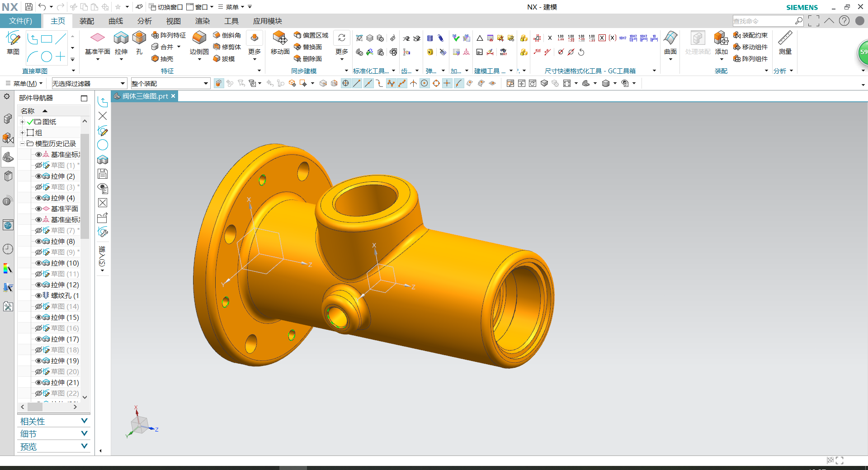The width and height of the screenshot is (868, 470).
Task: Switch to the 装配 assembly tab
Action: [87, 21]
